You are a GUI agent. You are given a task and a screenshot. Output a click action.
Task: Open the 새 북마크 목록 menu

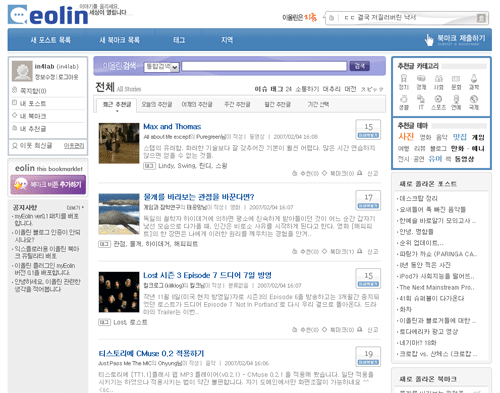click(x=120, y=40)
